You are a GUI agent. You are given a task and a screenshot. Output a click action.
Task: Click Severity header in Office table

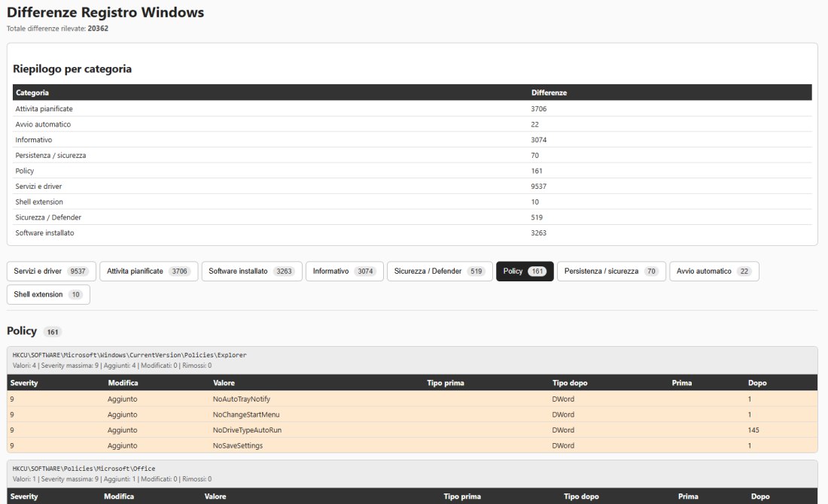pos(24,496)
